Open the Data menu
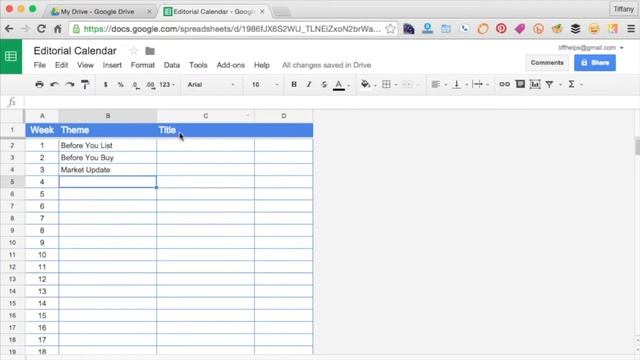The width and height of the screenshot is (640, 360). [171, 65]
